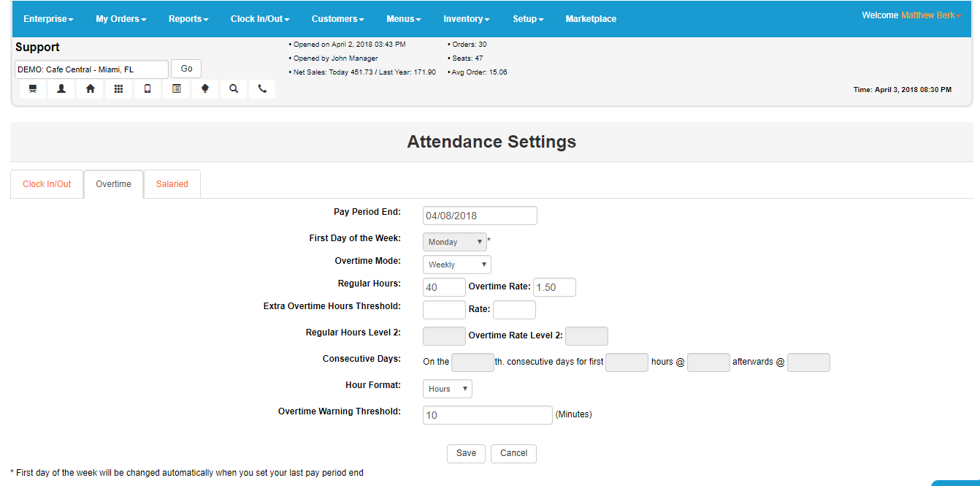Click the mobile phone icon
Viewport: 980px width, 486px height.
(x=148, y=89)
